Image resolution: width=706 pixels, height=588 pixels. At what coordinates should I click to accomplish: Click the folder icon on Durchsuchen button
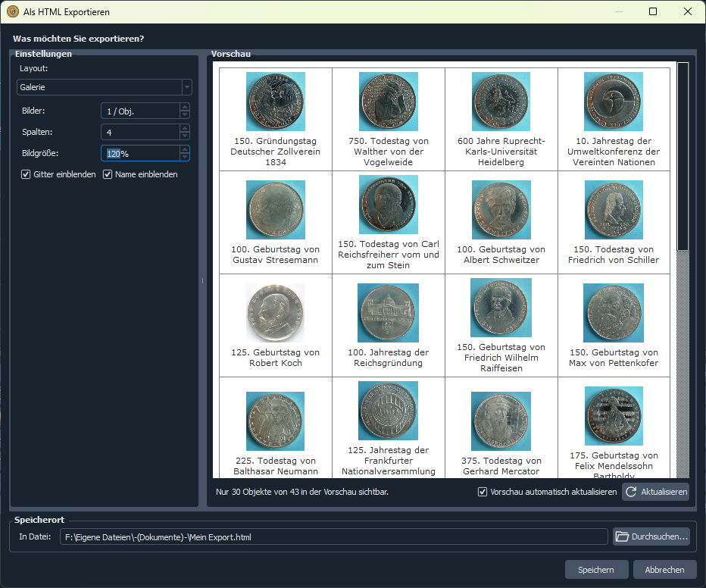tap(623, 537)
